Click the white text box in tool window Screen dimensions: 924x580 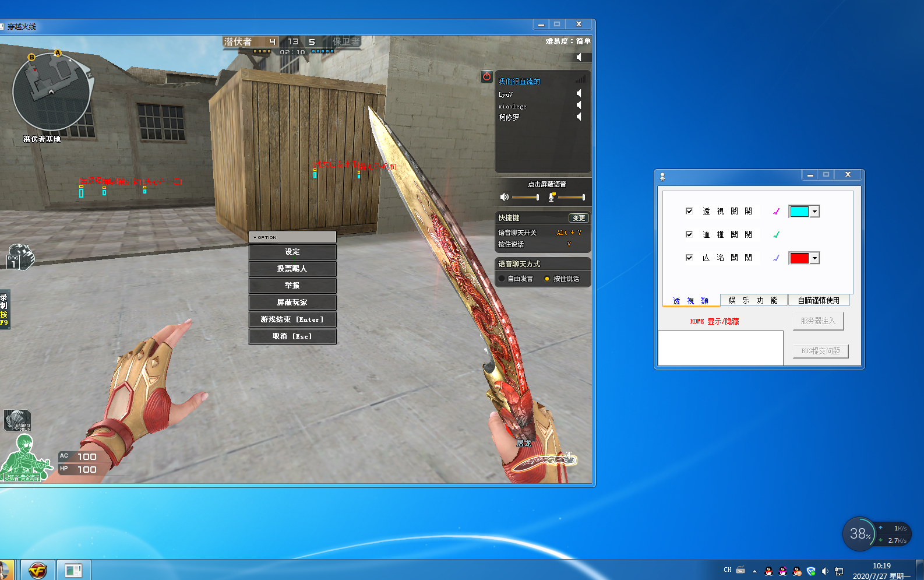coord(720,348)
